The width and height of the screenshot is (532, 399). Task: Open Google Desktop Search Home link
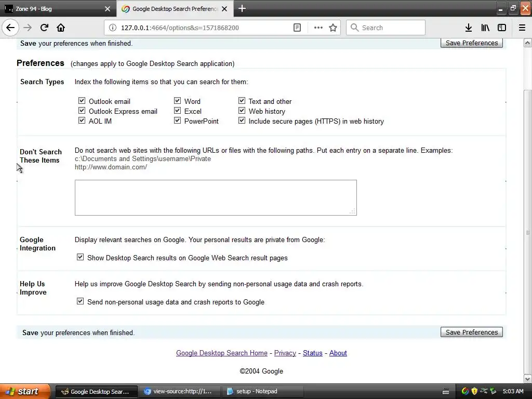click(x=221, y=353)
